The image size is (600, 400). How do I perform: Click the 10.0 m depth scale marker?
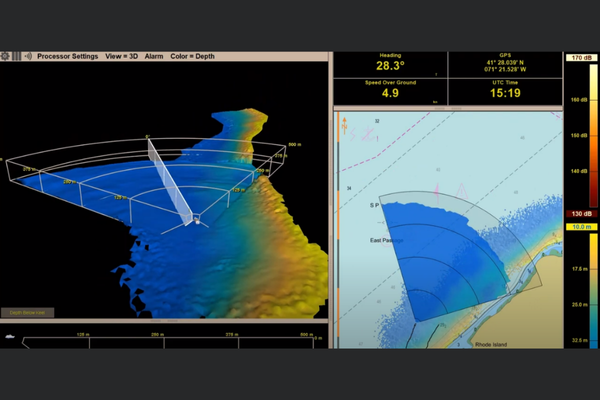580,227
